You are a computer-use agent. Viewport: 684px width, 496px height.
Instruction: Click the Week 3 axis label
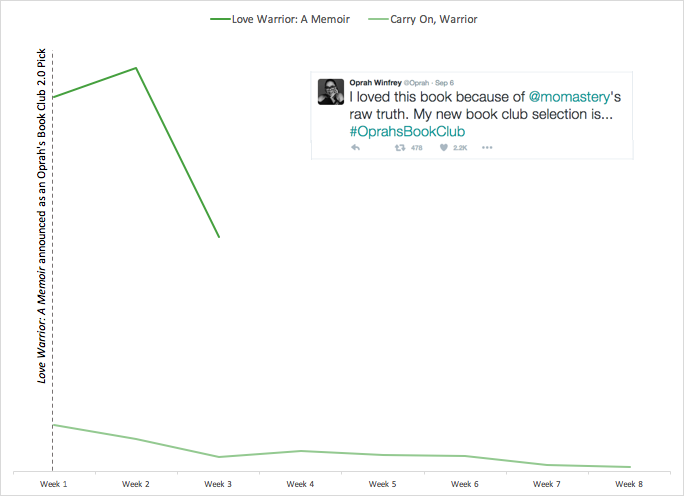218,484
